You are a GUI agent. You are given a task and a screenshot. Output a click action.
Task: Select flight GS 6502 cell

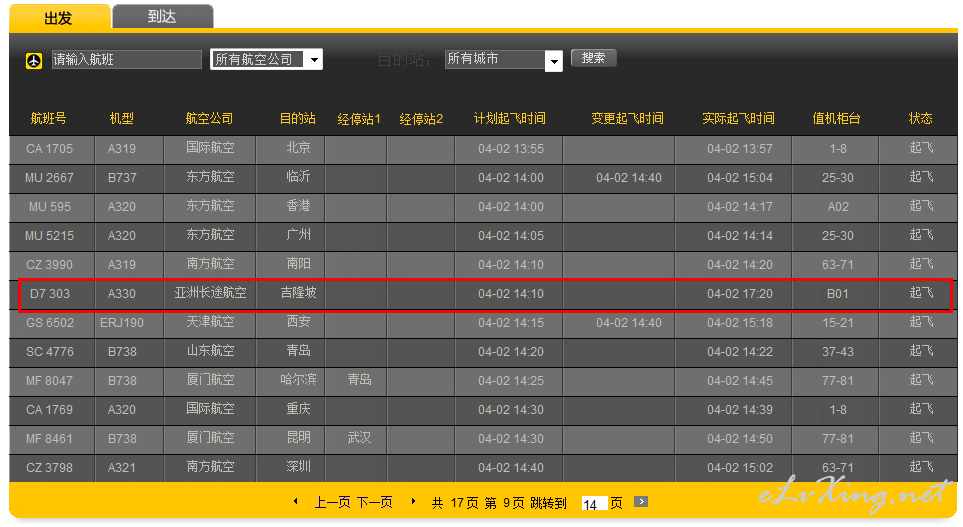52,323
